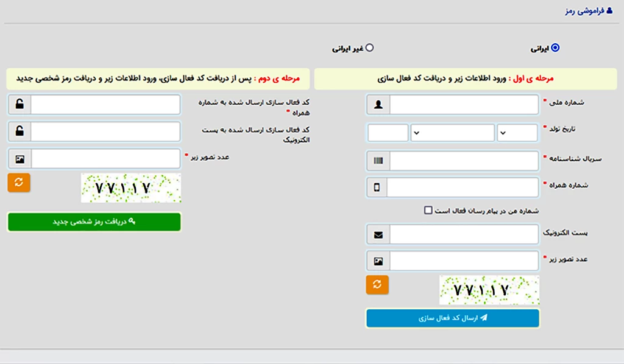Check the شماره من در پیام رسان فعال است box
Image resolution: width=624 pixels, height=364 pixels.
(x=428, y=210)
